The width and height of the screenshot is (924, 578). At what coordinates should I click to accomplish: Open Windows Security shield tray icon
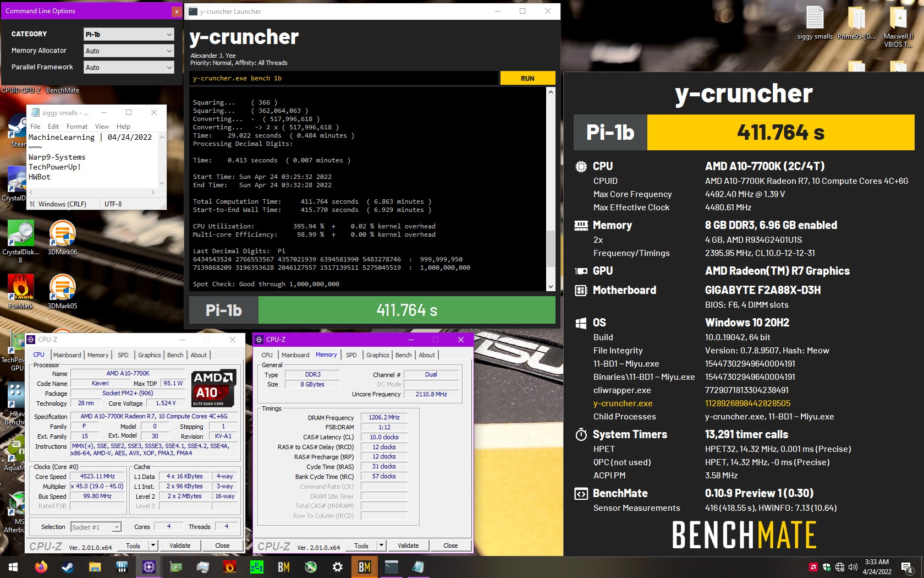click(x=826, y=567)
